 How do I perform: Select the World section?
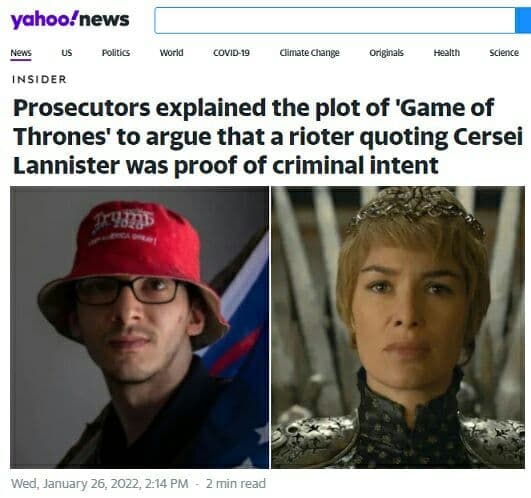click(171, 53)
